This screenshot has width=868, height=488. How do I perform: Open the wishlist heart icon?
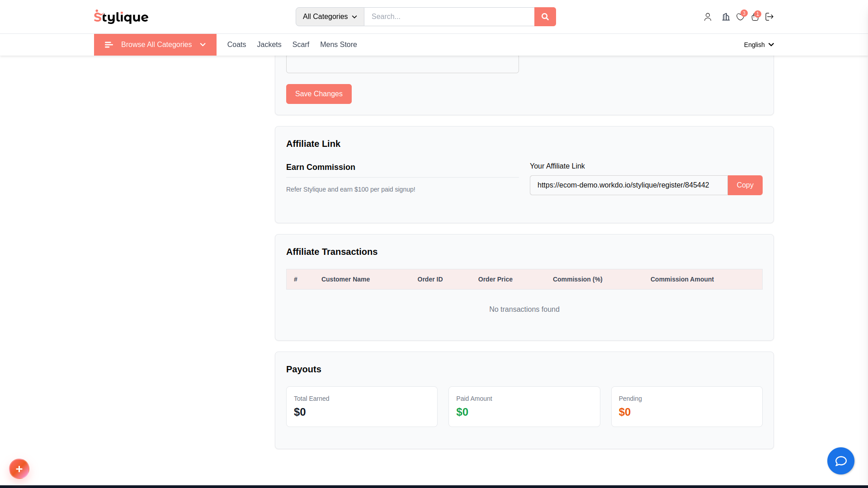(x=740, y=17)
